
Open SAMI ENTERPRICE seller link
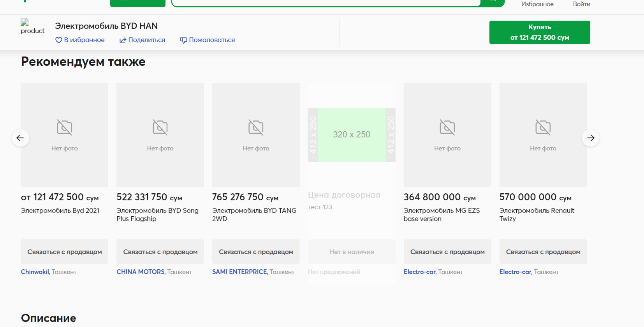click(240, 272)
